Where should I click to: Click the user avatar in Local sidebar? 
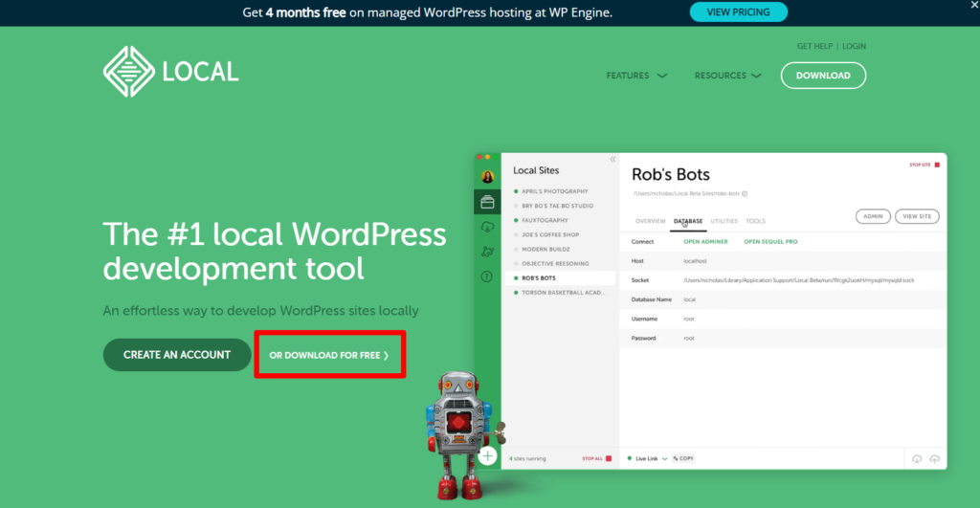[487, 177]
